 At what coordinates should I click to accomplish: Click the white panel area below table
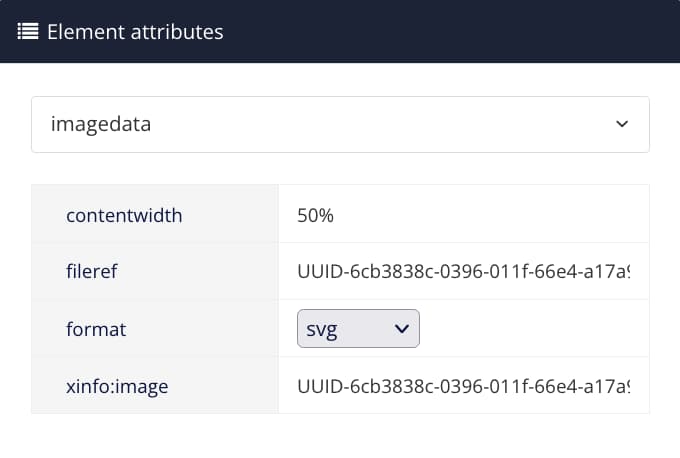pos(340,436)
